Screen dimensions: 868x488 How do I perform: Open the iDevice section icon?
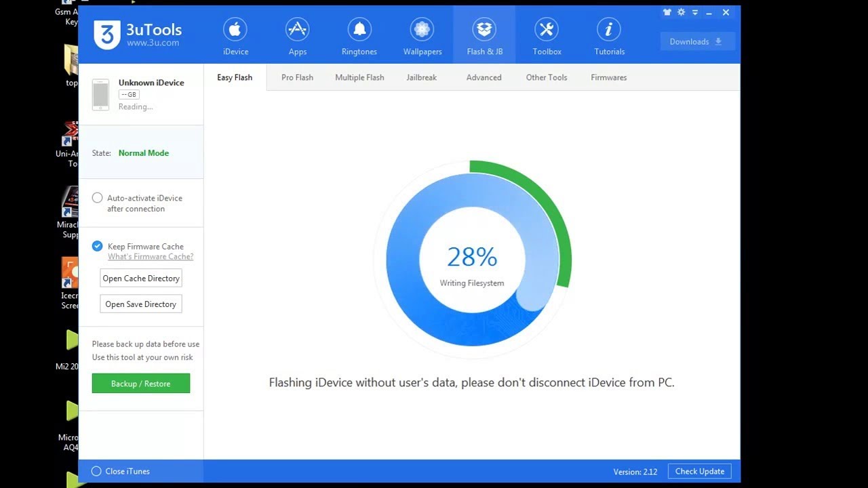click(x=235, y=29)
